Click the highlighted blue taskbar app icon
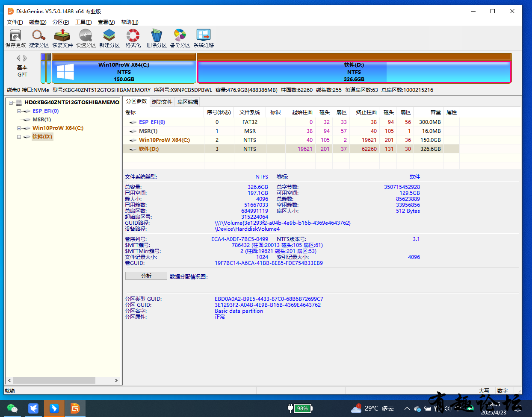 (54, 408)
